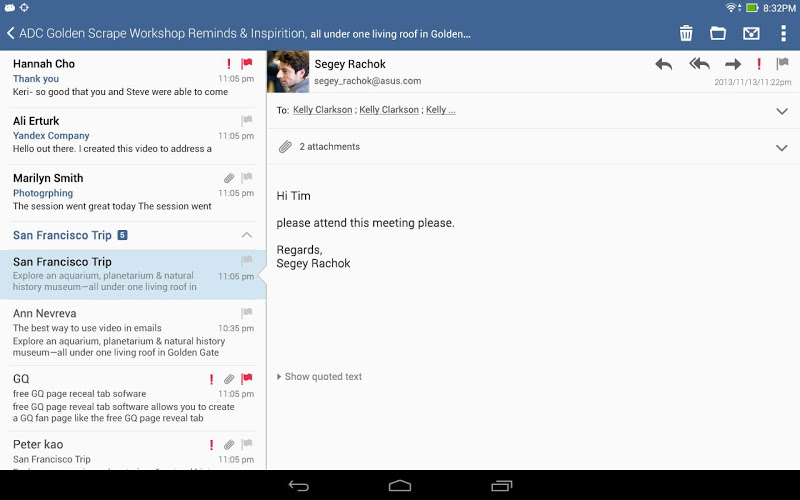Tap Android back navigation button
Screen dimensions: 800x500
pos(298,486)
